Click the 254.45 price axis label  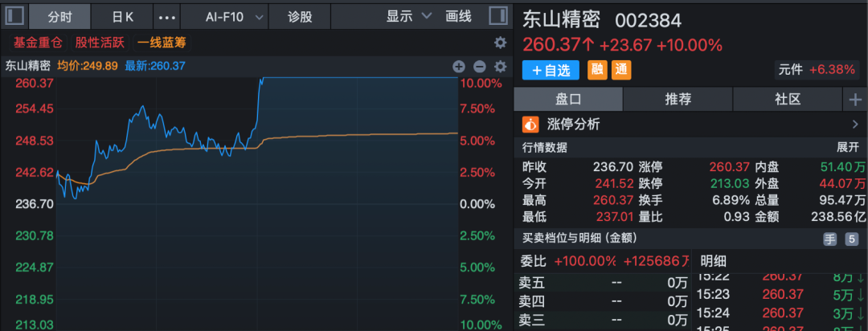click(36, 108)
